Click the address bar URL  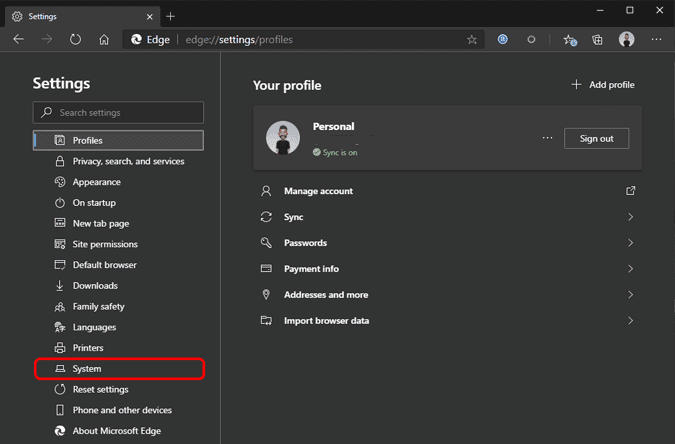pyautogui.click(x=239, y=40)
